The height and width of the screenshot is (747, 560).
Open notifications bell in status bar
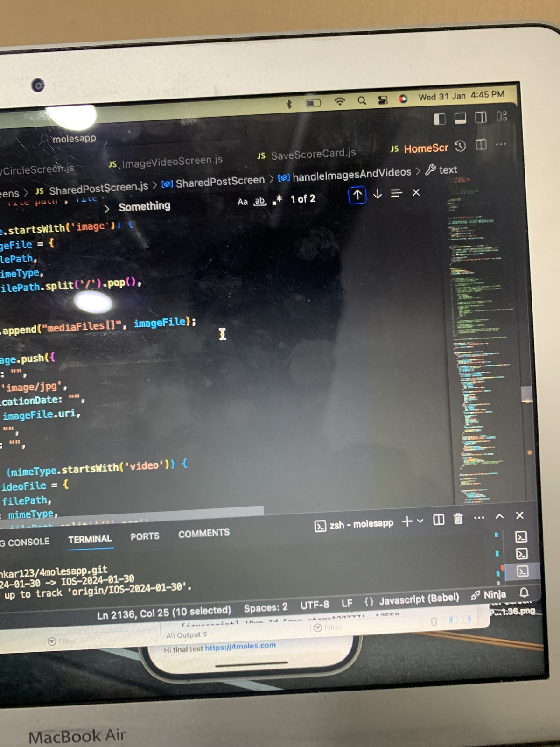[x=524, y=592]
